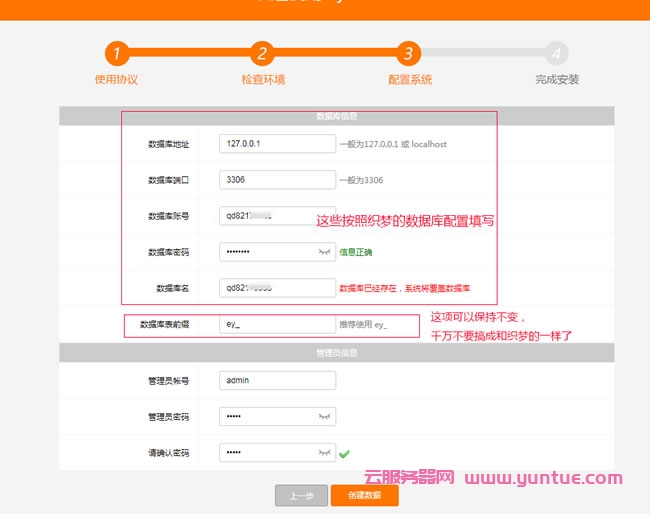Click step 4 circle for 完成安装
The image size is (650, 514).
[x=556, y=53]
